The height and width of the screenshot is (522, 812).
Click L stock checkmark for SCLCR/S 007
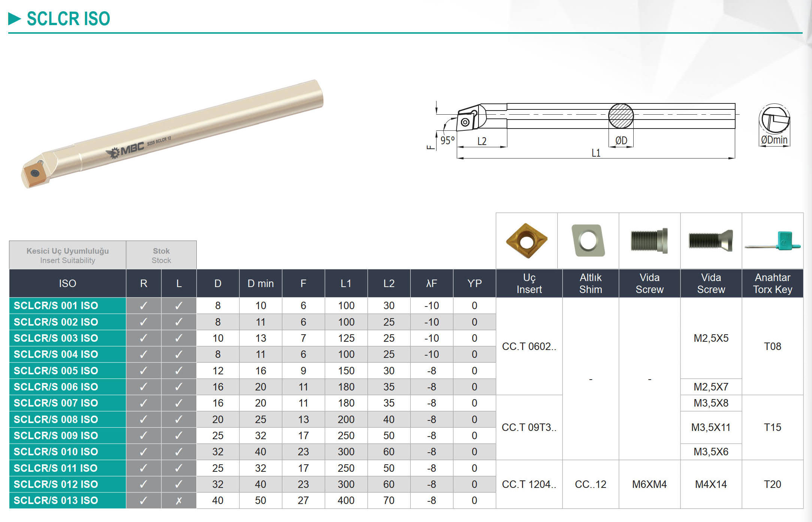[x=179, y=403]
